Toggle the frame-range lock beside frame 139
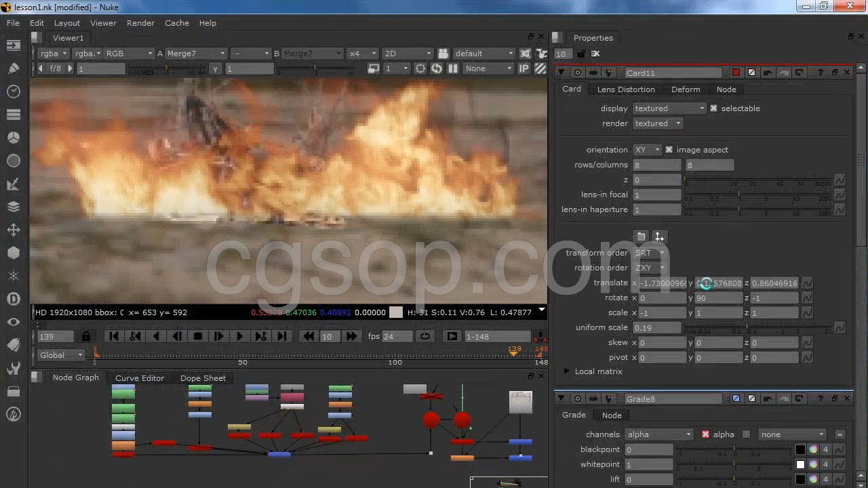 tap(86, 336)
